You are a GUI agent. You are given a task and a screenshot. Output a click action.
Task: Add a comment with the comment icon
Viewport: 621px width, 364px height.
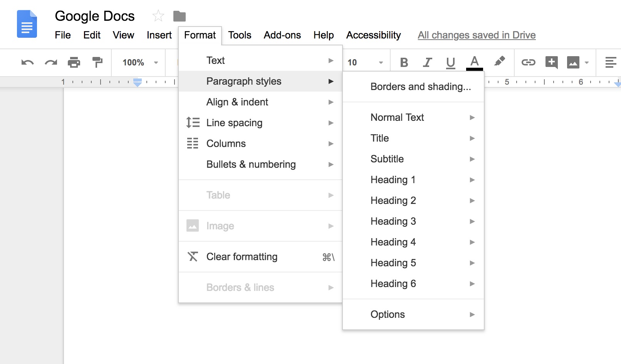(x=551, y=62)
